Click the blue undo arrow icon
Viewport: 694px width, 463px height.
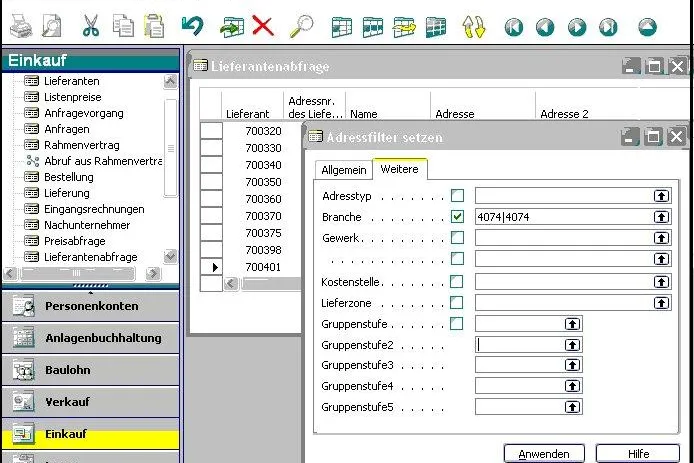point(192,26)
